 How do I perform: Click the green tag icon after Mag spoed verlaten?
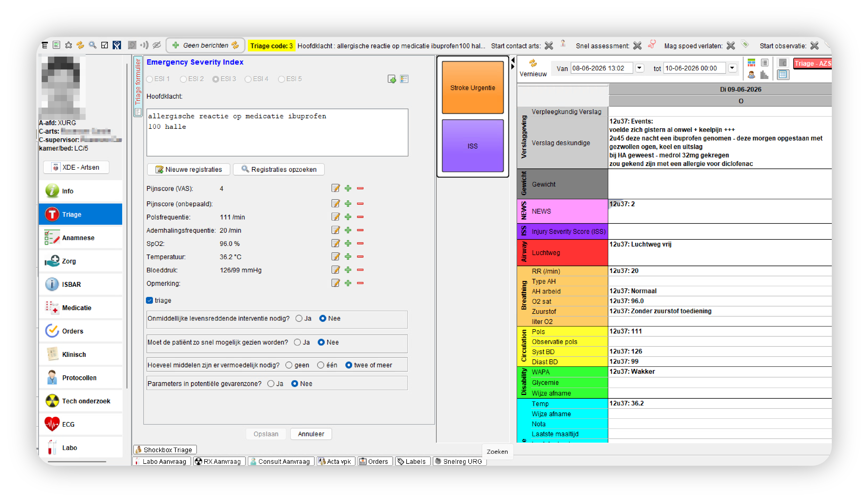coord(745,44)
